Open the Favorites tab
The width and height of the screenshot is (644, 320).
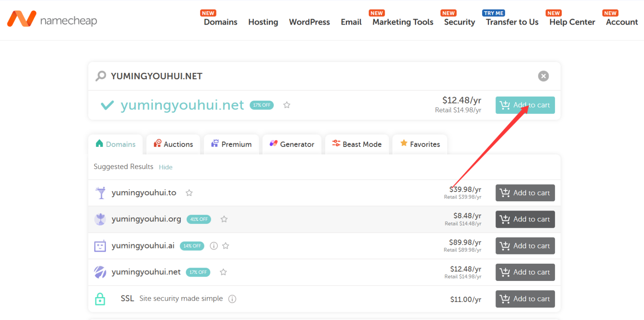click(420, 144)
